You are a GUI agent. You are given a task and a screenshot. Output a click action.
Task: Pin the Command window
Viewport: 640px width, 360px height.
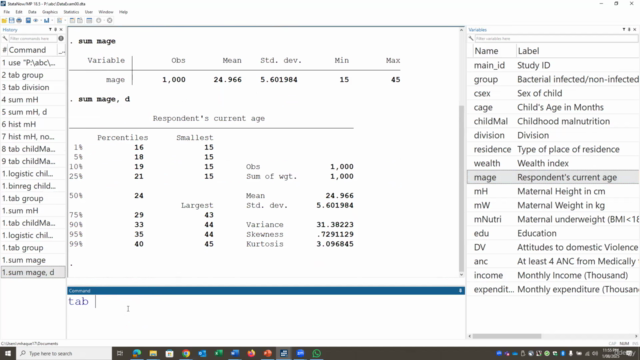(x=460, y=291)
